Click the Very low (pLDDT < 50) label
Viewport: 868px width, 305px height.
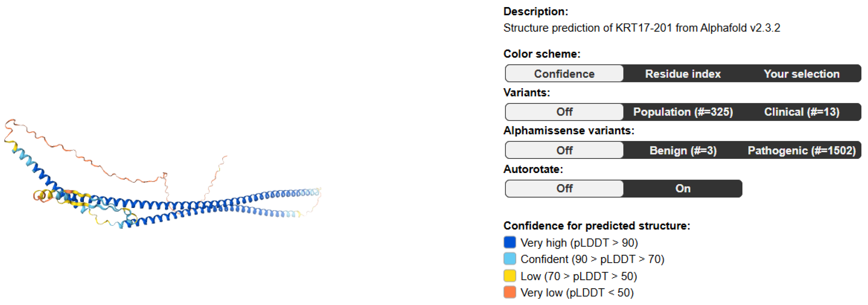point(577,293)
